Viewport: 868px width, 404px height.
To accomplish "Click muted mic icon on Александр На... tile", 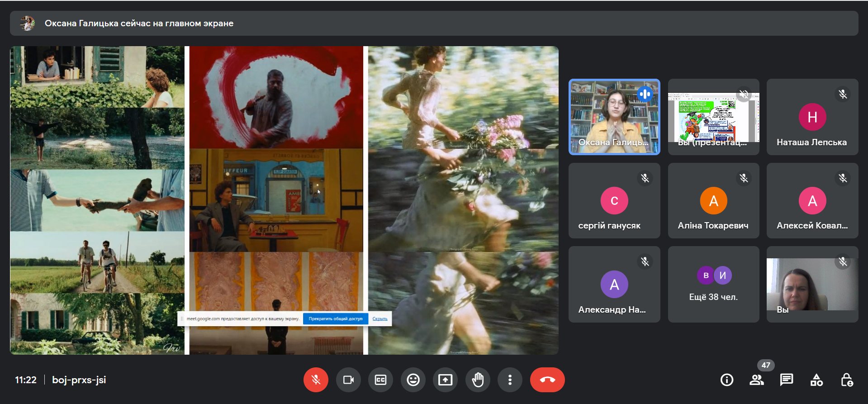I will tap(645, 261).
